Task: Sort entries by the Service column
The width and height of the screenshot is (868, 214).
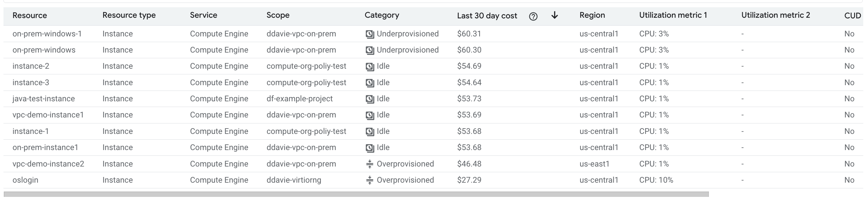Action: 203,15
